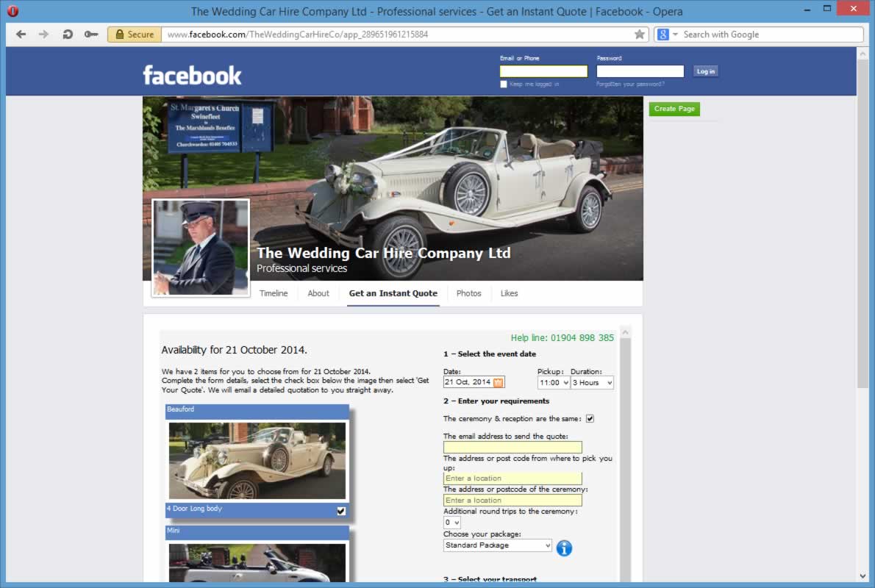Expand the Duration hours dropdown
This screenshot has width=875, height=588.
(592, 382)
